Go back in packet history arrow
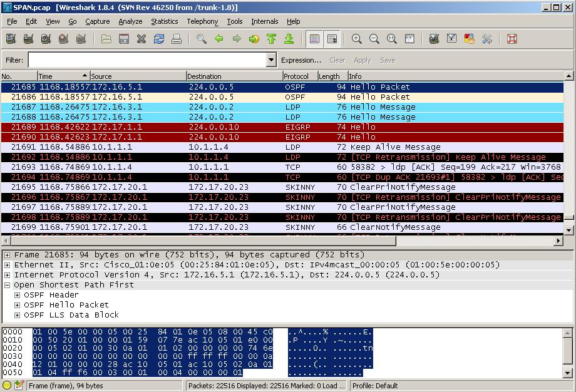The image size is (576, 392). pos(219,39)
